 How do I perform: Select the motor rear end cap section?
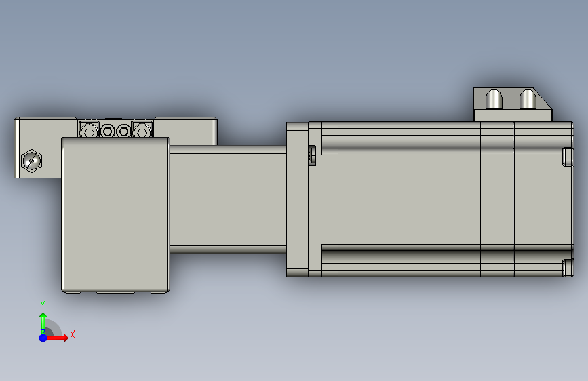point(543,199)
